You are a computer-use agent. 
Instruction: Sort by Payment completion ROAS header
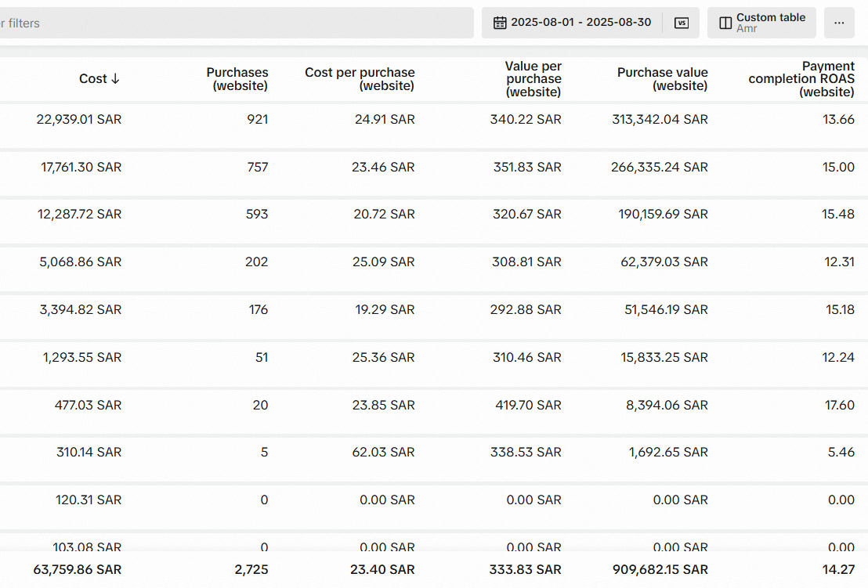pyautogui.click(x=801, y=78)
